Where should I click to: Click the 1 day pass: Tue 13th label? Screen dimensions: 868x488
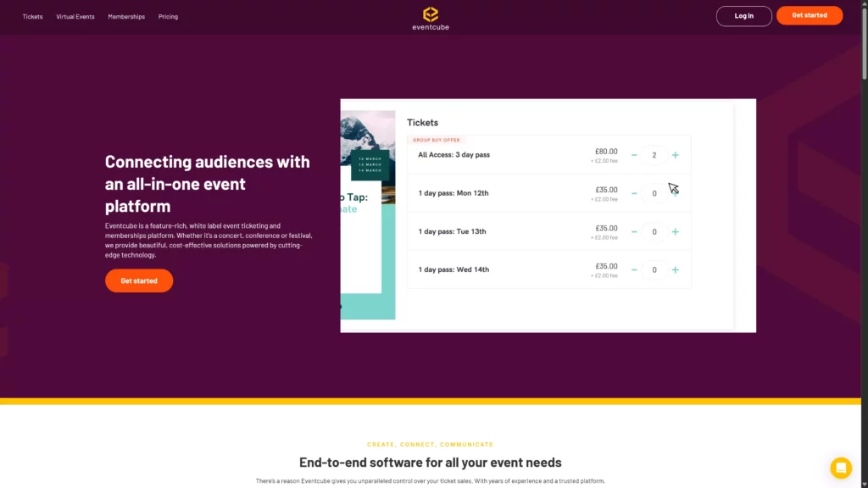click(453, 231)
